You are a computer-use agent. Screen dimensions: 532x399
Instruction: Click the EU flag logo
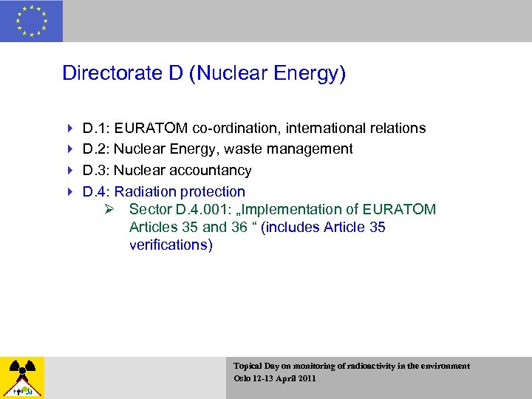click(x=31, y=21)
